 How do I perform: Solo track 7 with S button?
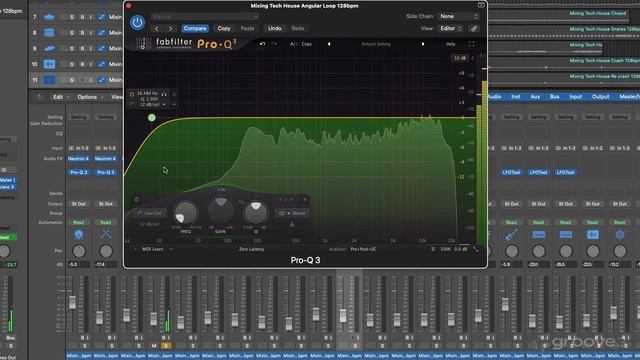[72, 17]
